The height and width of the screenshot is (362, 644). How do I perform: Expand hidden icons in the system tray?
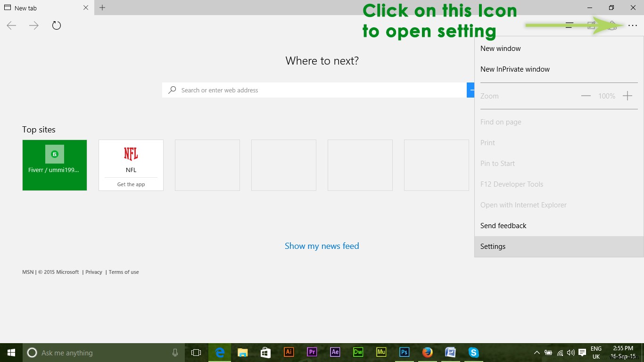coord(537,352)
